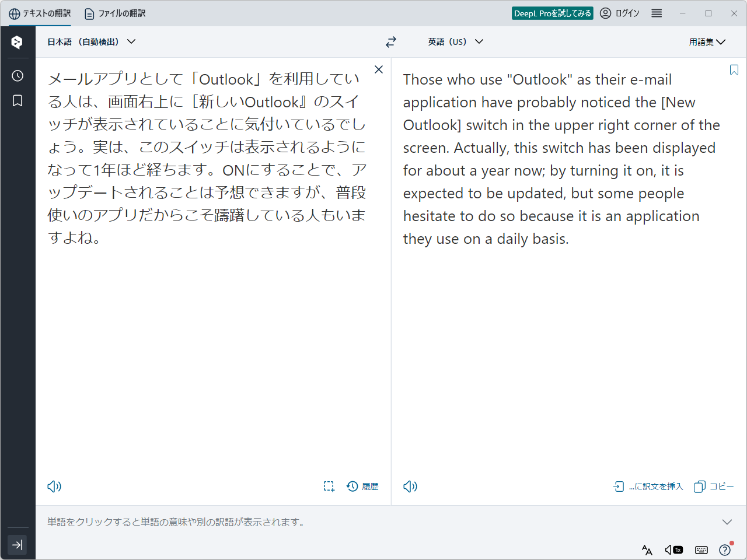Adjust font size with the AA icon
This screenshot has width=747, height=560.
647,549
